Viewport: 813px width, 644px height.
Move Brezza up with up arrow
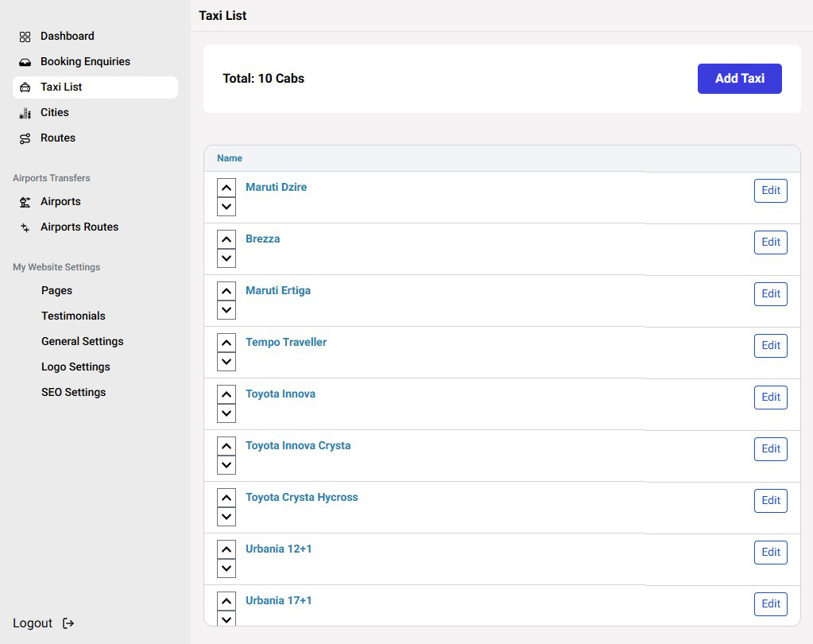[x=226, y=239]
